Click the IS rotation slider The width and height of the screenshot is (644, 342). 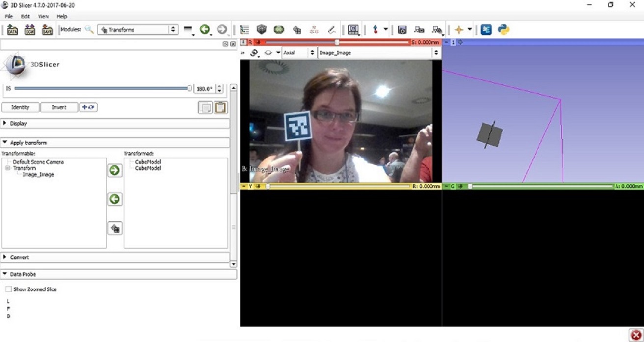102,89
